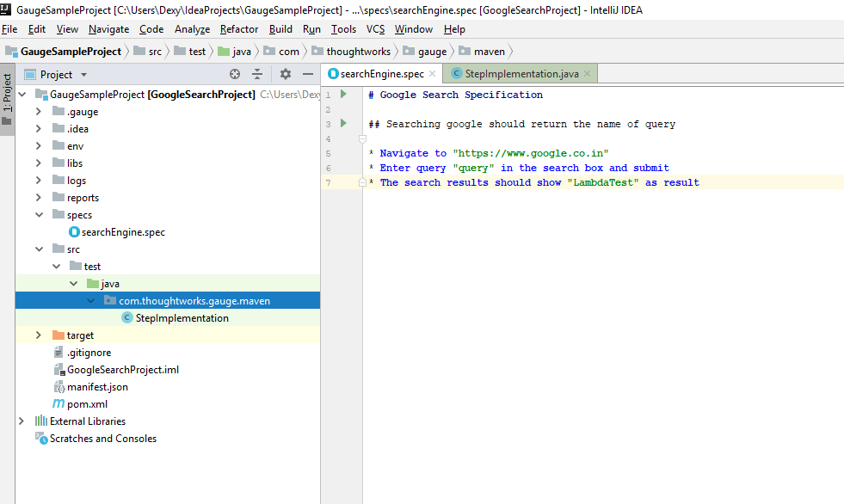Close the searchEngine.spec tab
This screenshot has height=504, width=844.
pyautogui.click(x=433, y=75)
